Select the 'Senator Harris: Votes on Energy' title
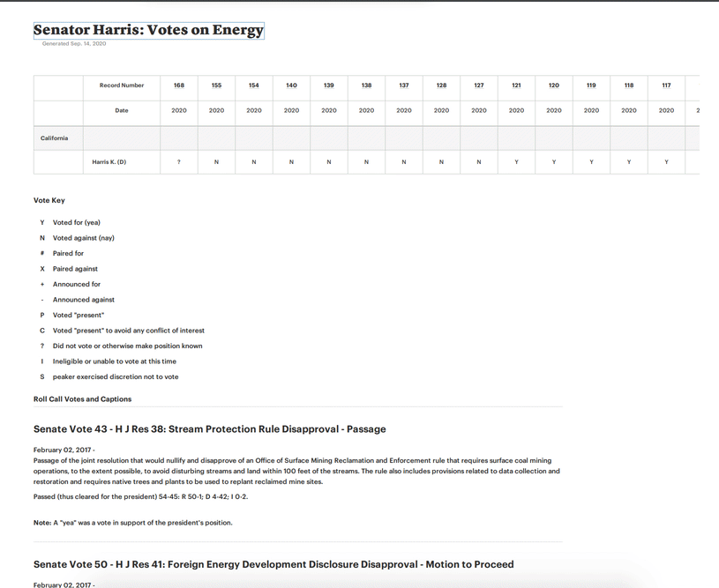The image size is (719, 588). pyautogui.click(x=148, y=30)
